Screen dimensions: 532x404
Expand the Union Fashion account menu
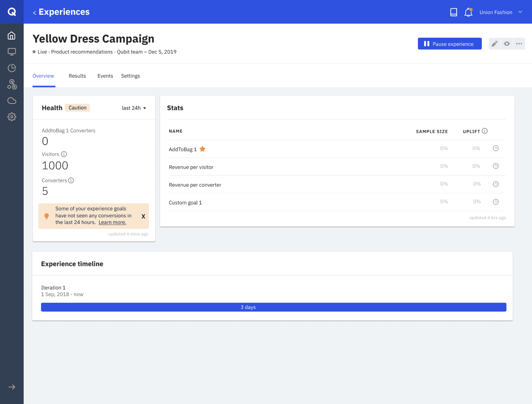501,12
